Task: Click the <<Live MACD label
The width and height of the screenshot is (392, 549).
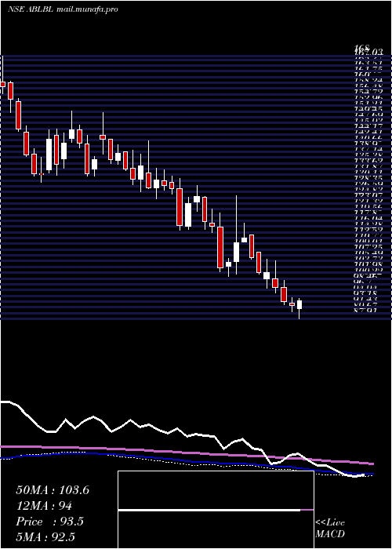Action: 330,529
